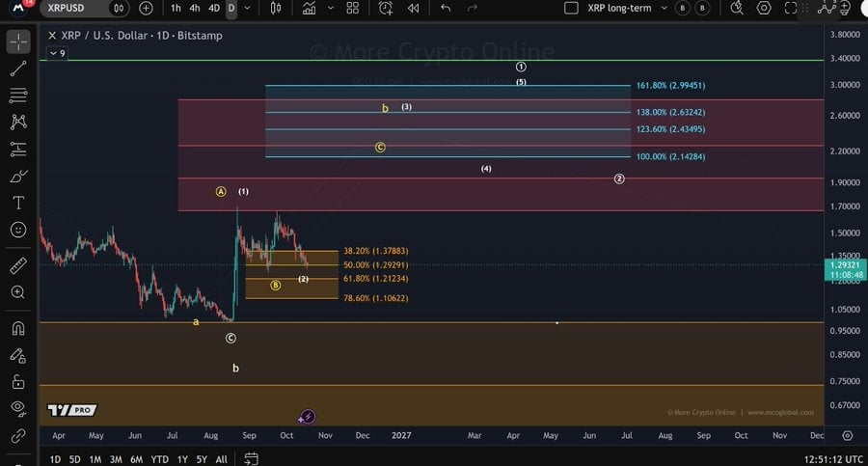Image resolution: width=868 pixels, height=466 pixels.
Task: Click the 138.00% (2.63242) Fibonacci label
Action: [x=670, y=112]
